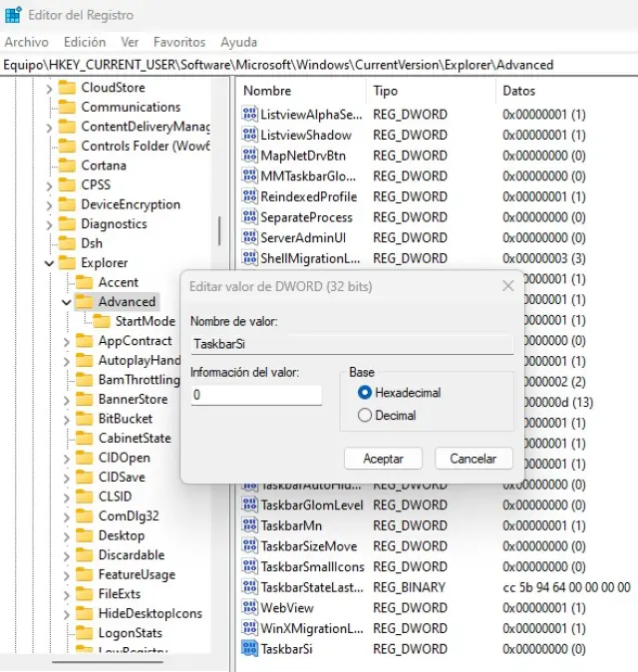This screenshot has width=638, height=672.
Task: Click the Registry Editor app icon in title bar
Action: click(14, 15)
